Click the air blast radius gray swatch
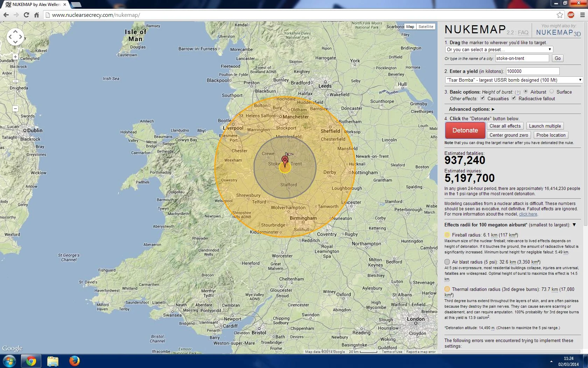The height and width of the screenshot is (368, 588). click(447, 262)
